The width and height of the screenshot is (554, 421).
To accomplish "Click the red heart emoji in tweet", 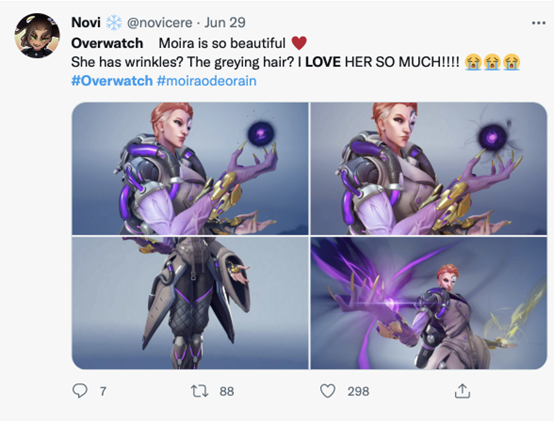I will pos(299,43).
